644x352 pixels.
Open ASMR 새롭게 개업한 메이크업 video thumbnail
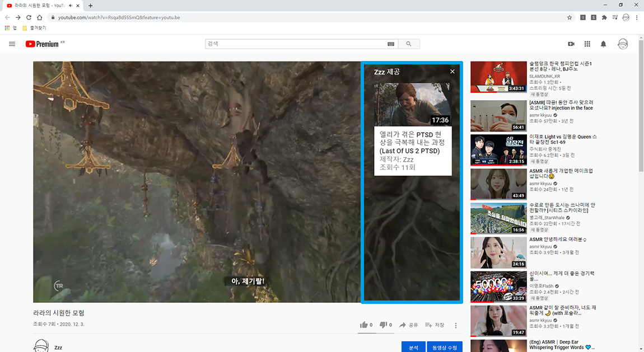498,184
